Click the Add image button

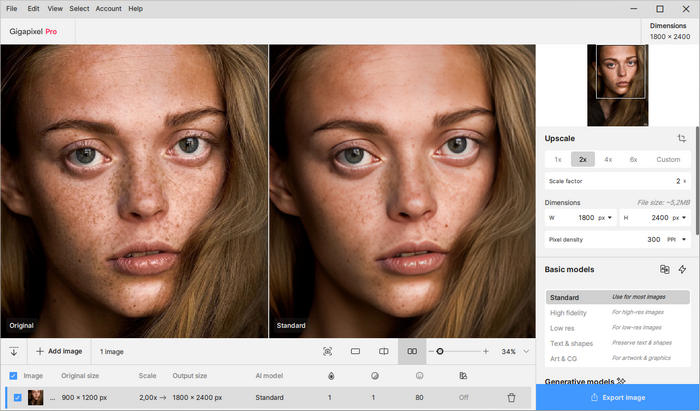(58, 351)
